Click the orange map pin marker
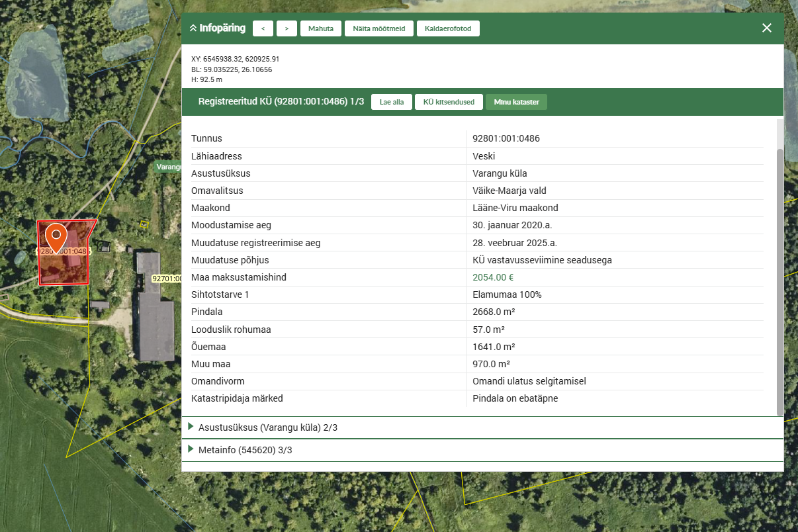The height and width of the screenshot is (532, 798). [56, 237]
